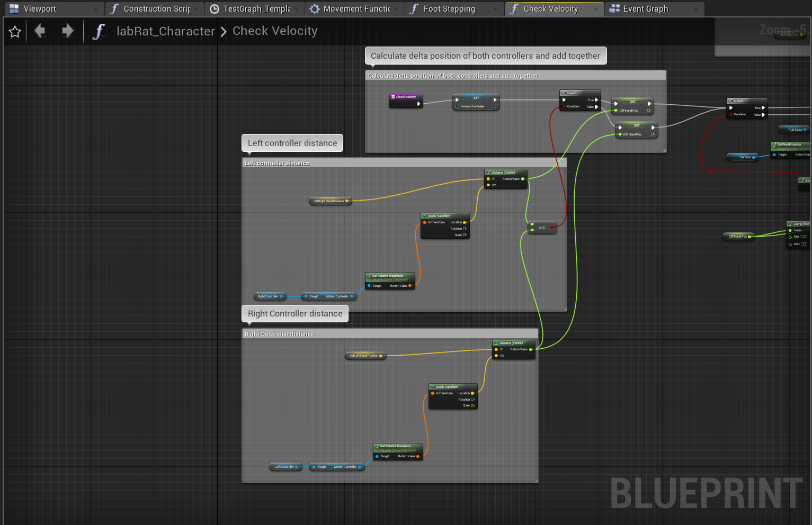This screenshot has height=525, width=812.
Task: Click exec output pin of Check Velocity node
Action: tap(418, 104)
